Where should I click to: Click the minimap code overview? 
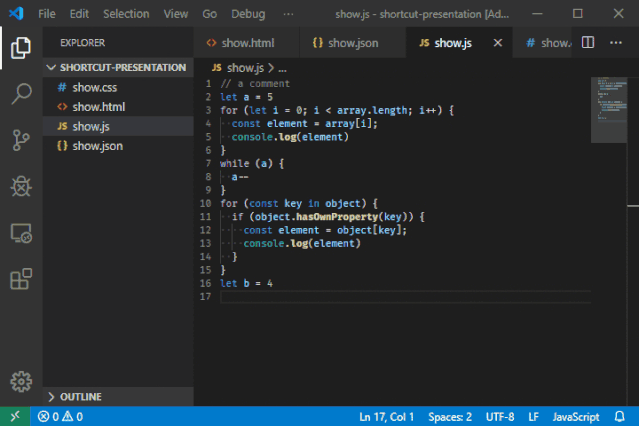[x=609, y=110]
